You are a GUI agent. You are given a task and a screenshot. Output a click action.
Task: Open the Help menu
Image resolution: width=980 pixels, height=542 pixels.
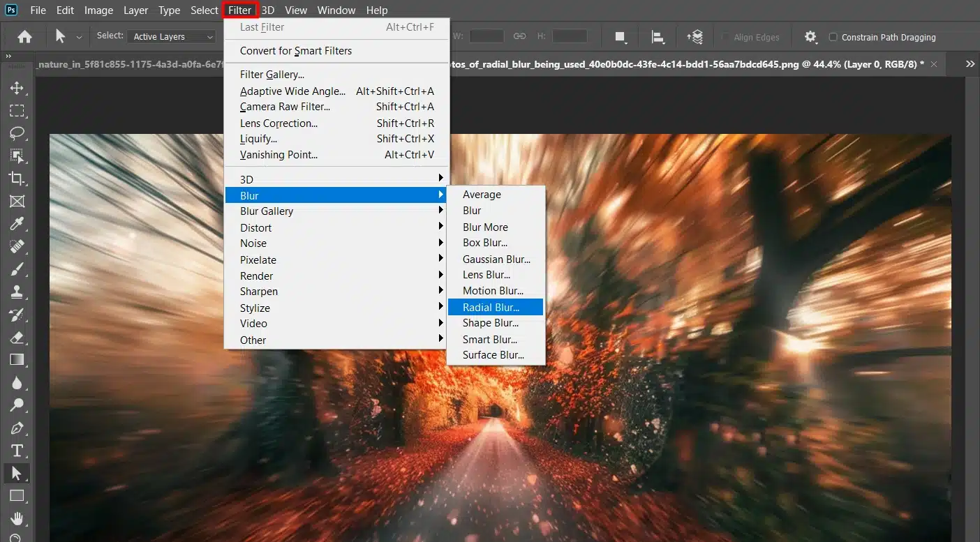(x=377, y=10)
